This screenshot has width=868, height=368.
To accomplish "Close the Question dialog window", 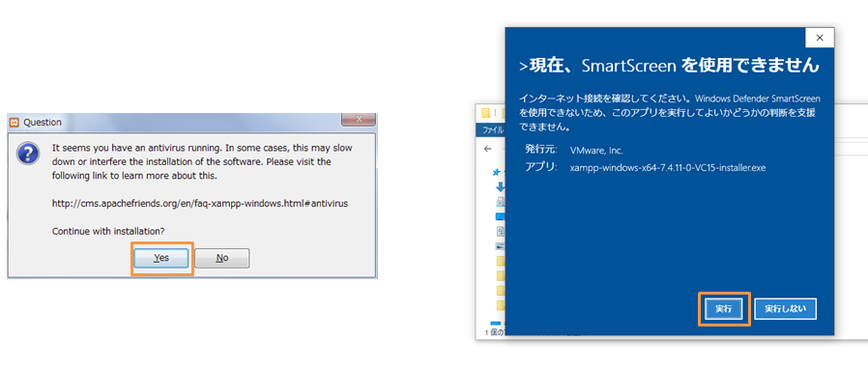I will pos(359,119).
